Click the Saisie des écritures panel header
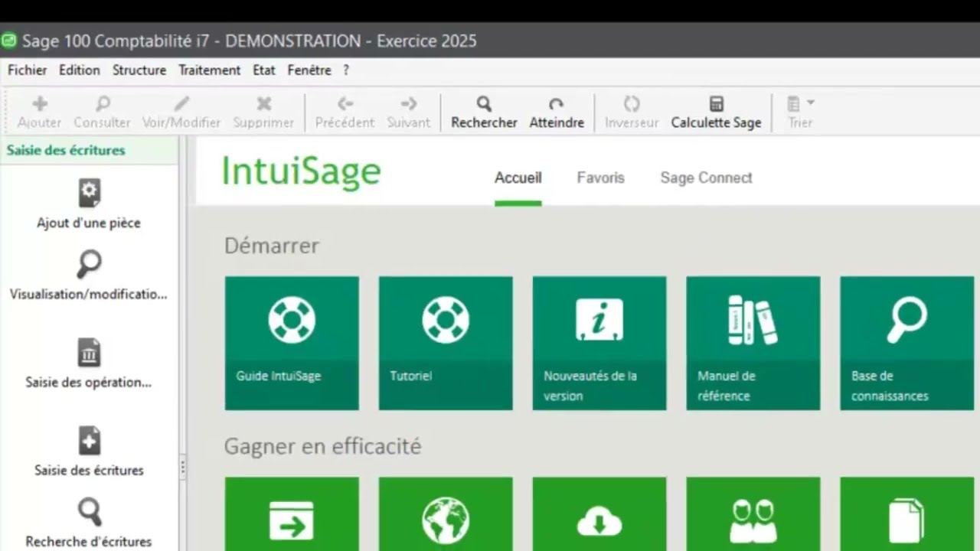This screenshot has width=980, height=551. [x=89, y=151]
